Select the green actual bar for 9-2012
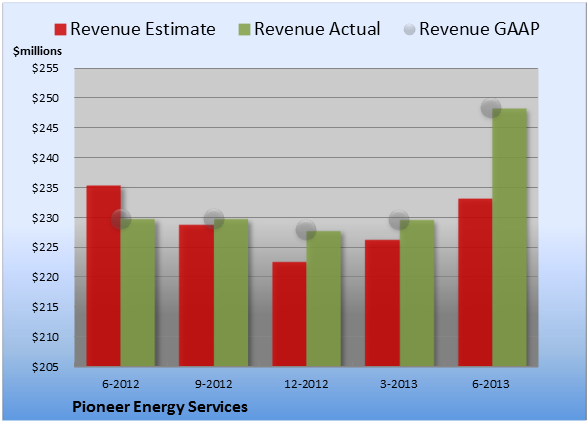588x422 pixels. tap(231, 293)
